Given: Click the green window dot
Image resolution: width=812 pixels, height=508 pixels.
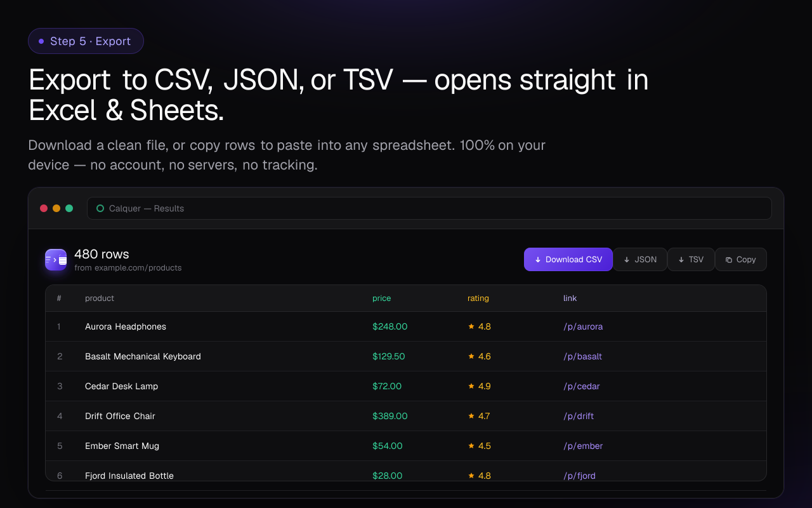Looking at the screenshot, I should pyautogui.click(x=69, y=208).
